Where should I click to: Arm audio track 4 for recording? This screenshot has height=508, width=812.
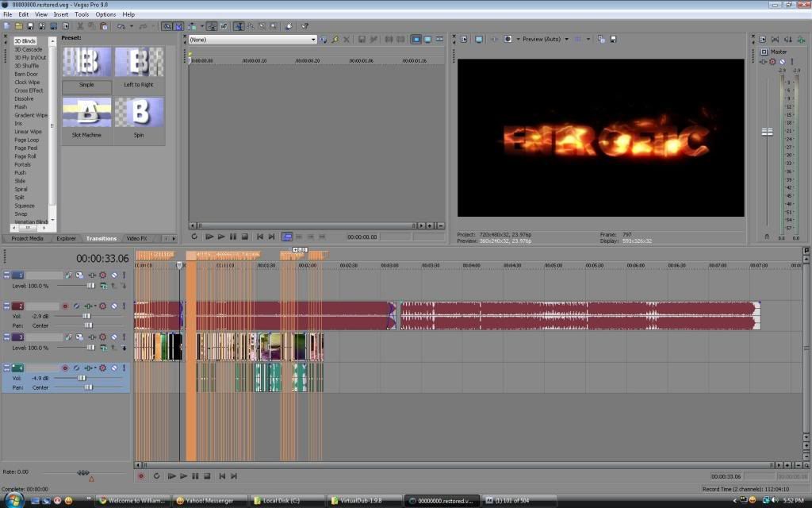click(x=66, y=368)
